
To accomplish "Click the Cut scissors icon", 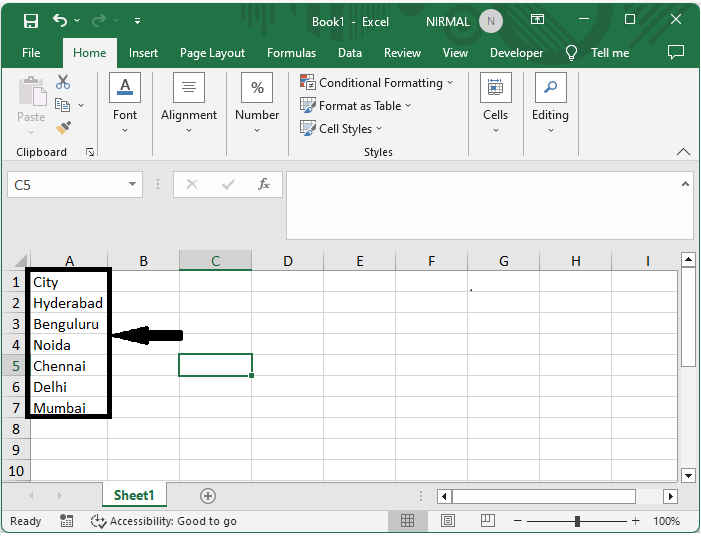I will [x=63, y=82].
